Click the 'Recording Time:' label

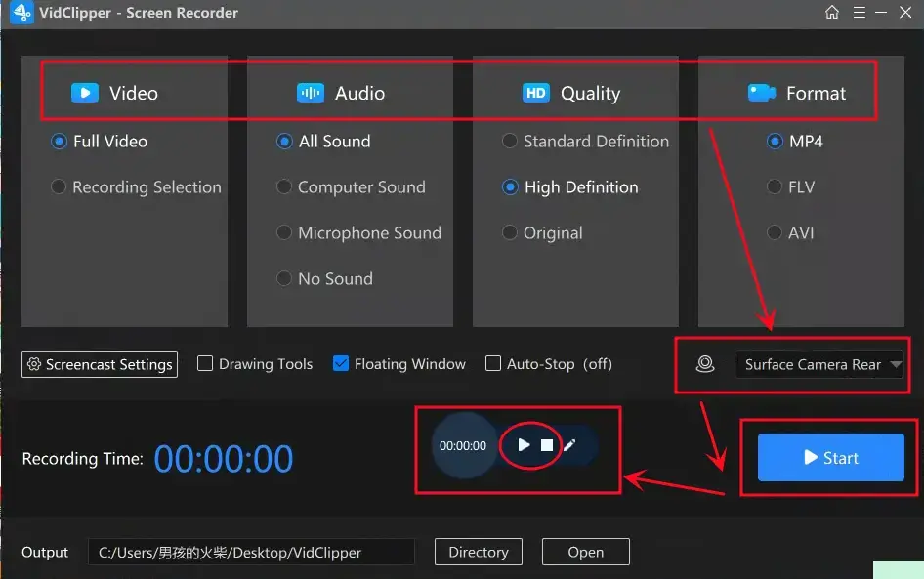[82, 459]
